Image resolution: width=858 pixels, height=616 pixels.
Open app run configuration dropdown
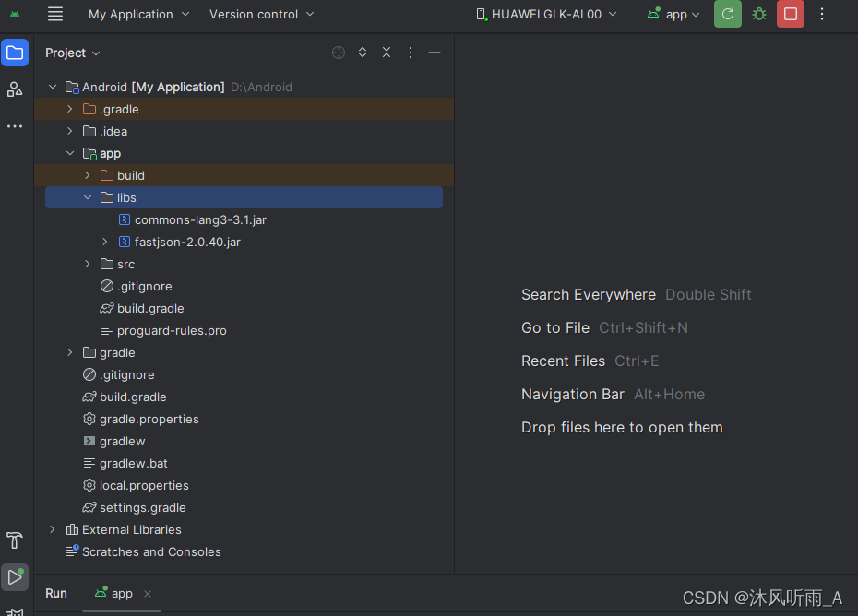[673, 14]
